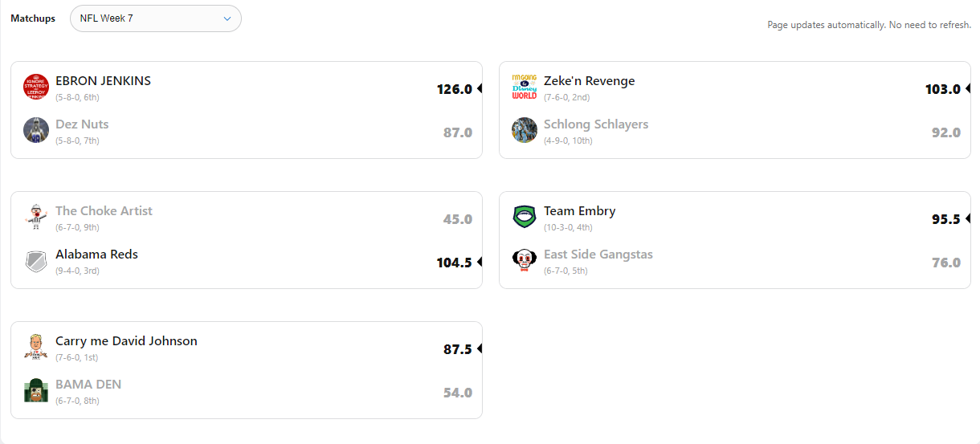Viewport: 980px width, 444px height.
Task: Open Zeke'n Revenge team name link
Action: pos(589,81)
